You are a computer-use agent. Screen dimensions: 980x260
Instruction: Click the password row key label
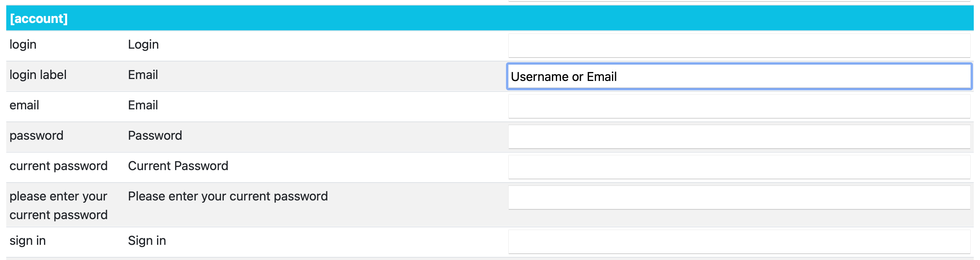pyautogui.click(x=37, y=136)
